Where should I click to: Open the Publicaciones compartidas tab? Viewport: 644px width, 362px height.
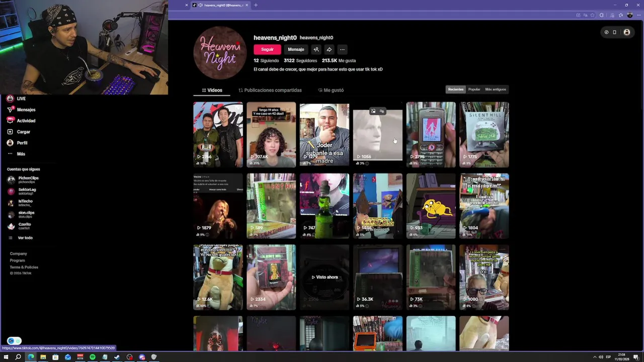coord(270,90)
